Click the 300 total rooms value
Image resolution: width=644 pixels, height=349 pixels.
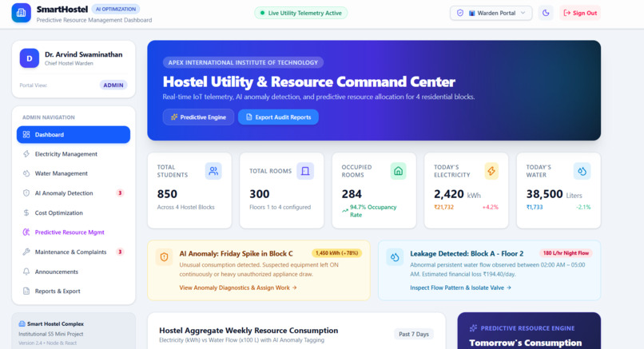[x=260, y=194]
